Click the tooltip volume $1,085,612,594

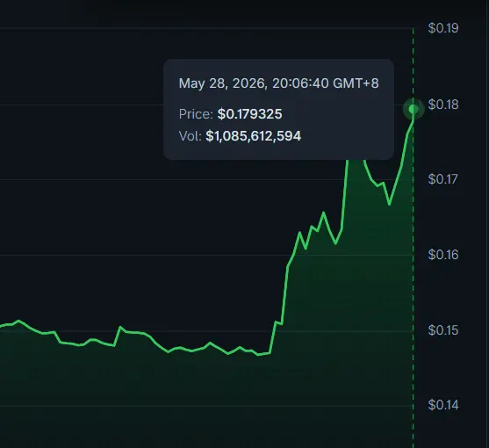[x=253, y=136]
